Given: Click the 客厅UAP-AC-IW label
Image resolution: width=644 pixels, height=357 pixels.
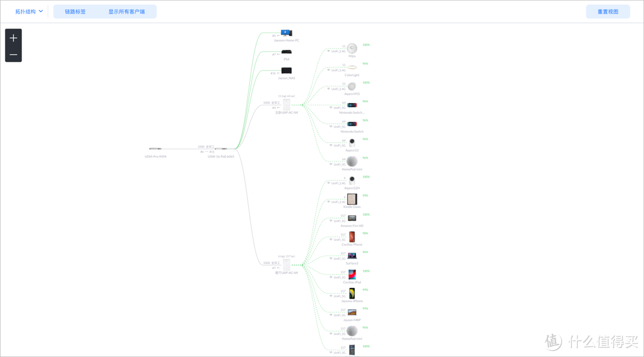Looking at the screenshot, I should 286,272.
